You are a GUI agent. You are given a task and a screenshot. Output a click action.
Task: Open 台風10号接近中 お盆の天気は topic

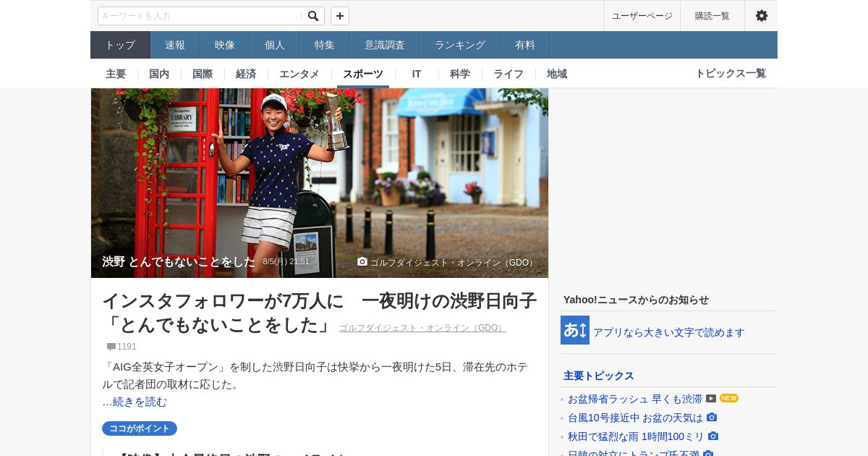coord(635,418)
